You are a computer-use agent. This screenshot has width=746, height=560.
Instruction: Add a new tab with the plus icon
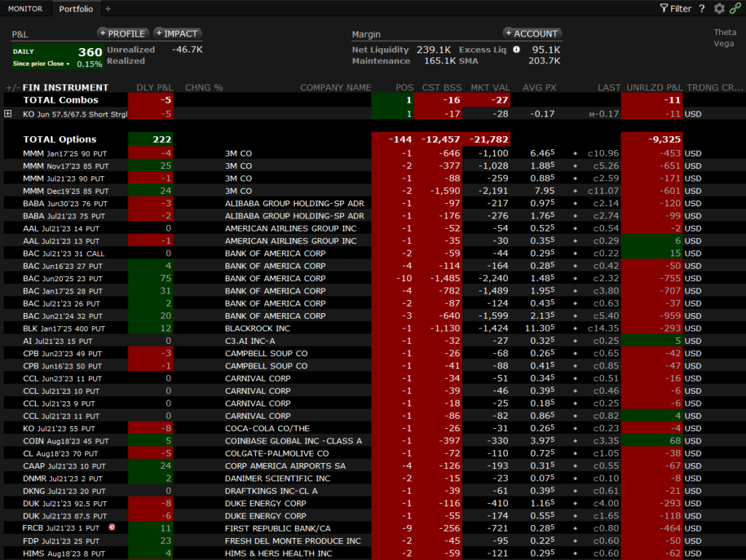click(109, 9)
